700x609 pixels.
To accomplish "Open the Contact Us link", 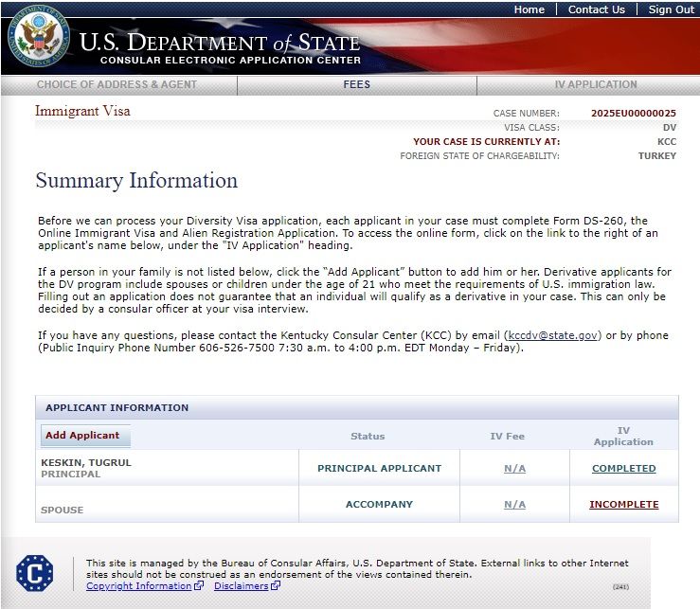I will [597, 9].
